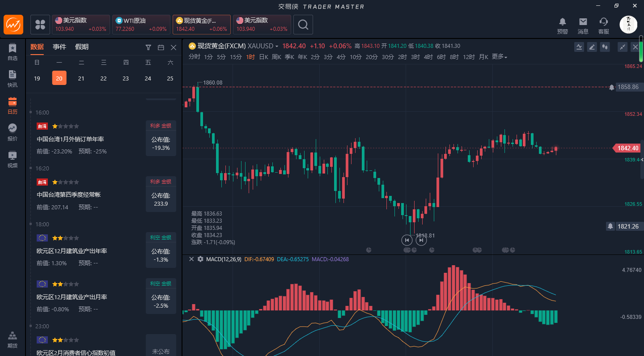
Task: Switch to the 数据 tab
Action: (37, 47)
